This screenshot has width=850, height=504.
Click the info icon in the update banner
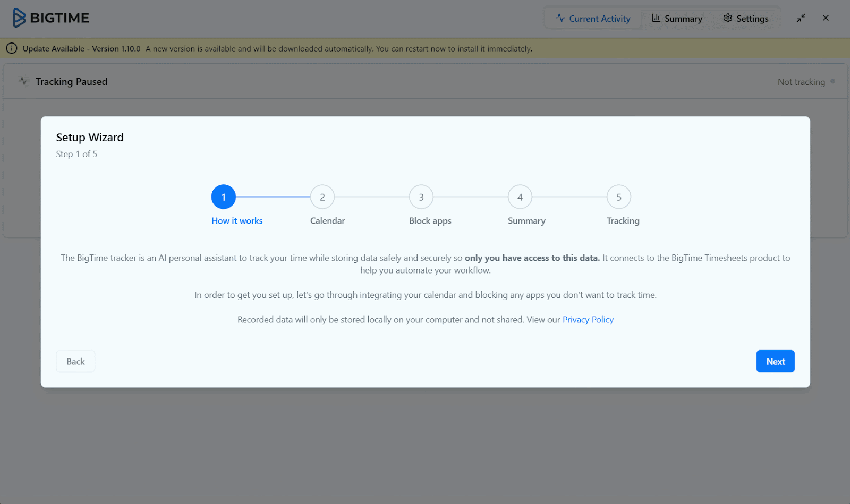point(11,48)
